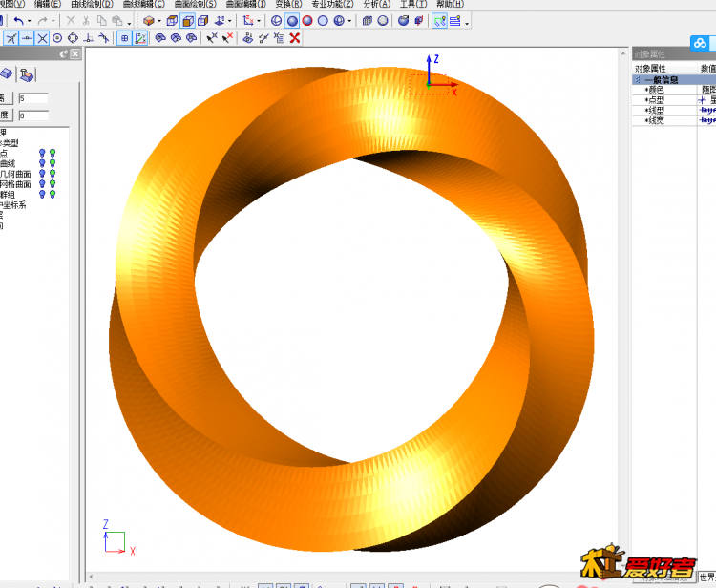Viewport: 716px width, 588px height.
Task: Toggle blue bulb for 网格曲面 row
Action: click(x=42, y=184)
